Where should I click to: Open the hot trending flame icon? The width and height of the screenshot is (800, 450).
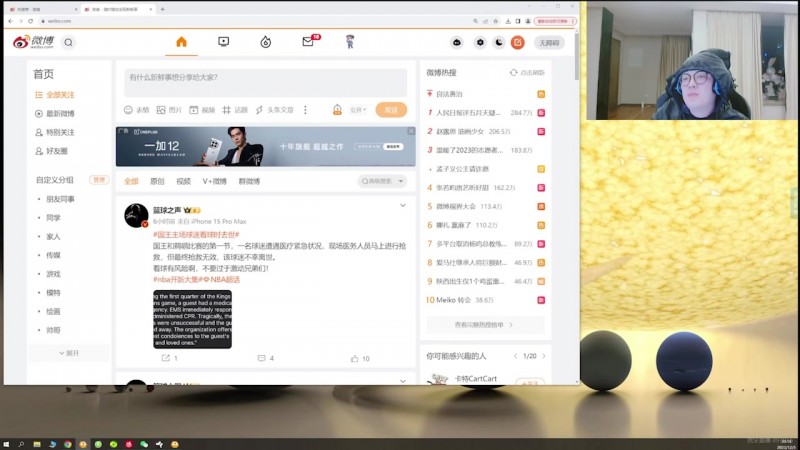pos(265,42)
